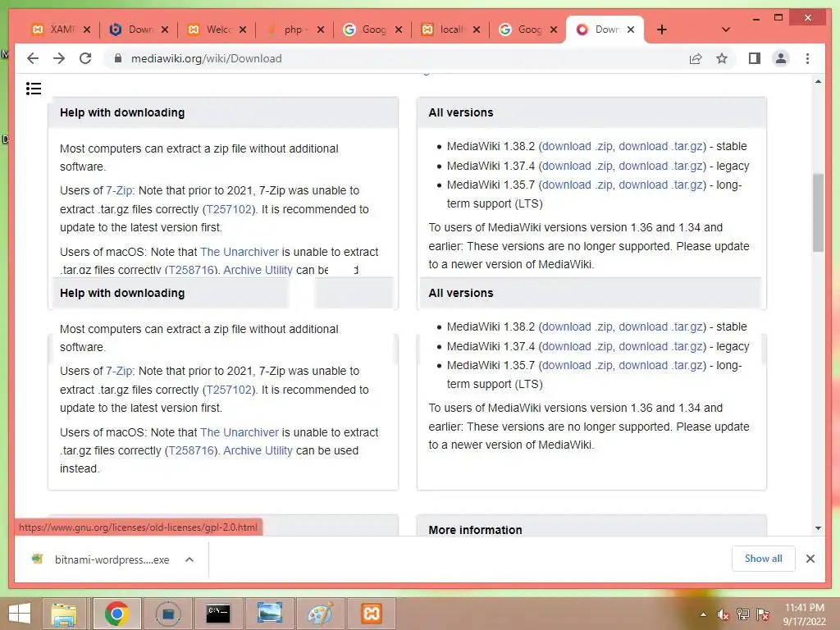The height and width of the screenshot is (630, 840).
Task: Click the page's vertical scrollbar thumb
Action: click(x=818, y=212)
